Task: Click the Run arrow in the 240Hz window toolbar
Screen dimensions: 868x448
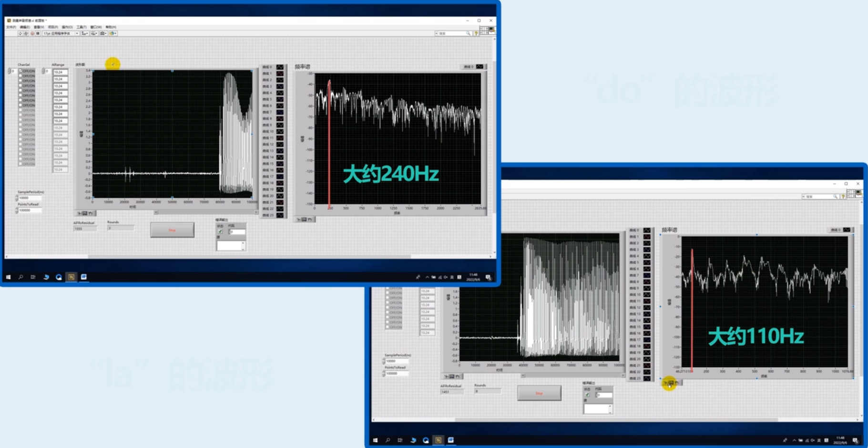Action: 20,33
